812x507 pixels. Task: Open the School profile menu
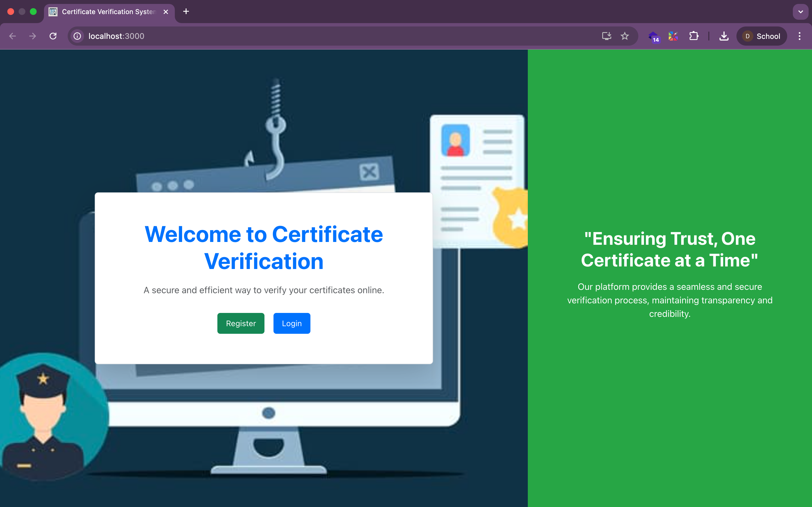761,36
